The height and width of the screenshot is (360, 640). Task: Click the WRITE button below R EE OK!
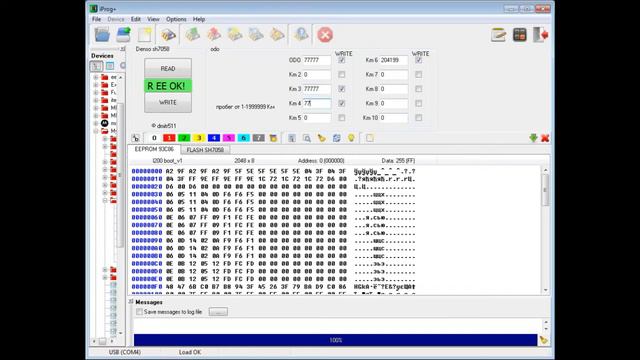[x=168, y=102]
